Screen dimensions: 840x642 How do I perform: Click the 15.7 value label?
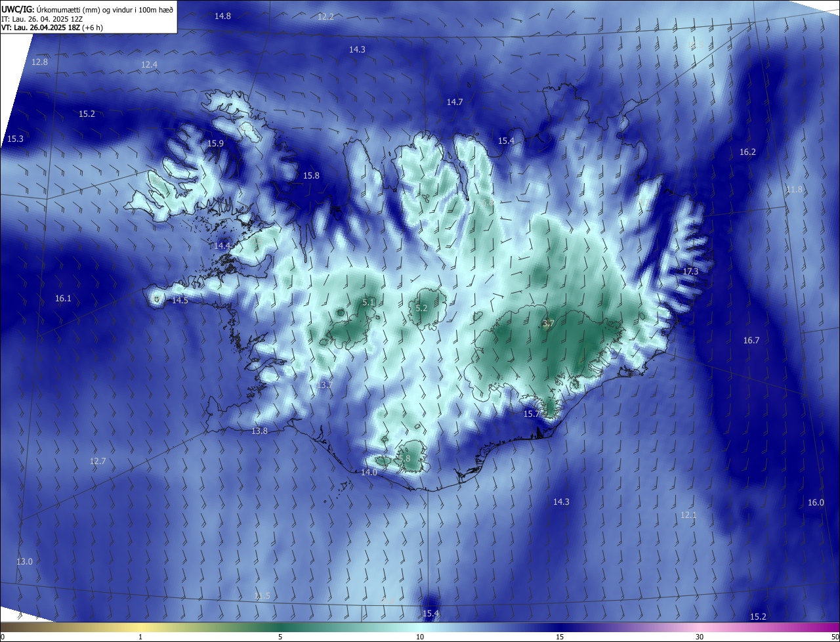coord(531,414)
